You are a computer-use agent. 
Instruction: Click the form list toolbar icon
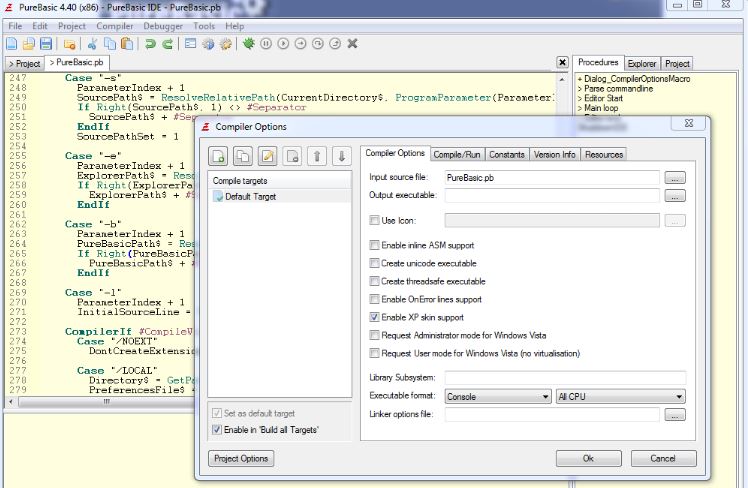[x=190, y=44]
